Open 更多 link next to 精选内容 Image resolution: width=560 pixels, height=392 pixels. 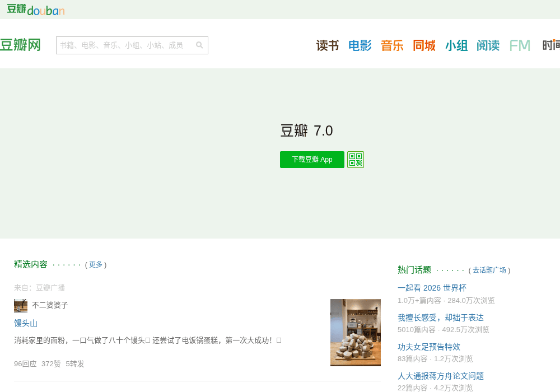96,264
